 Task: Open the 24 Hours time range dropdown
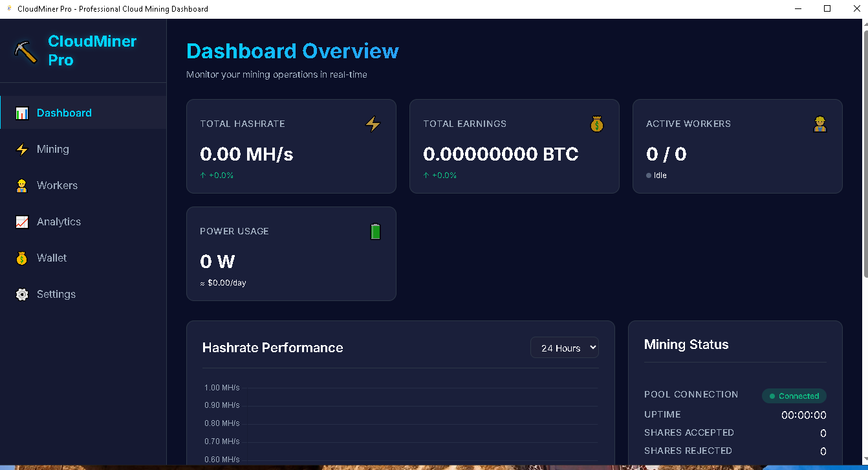click(x=565, y=348)
